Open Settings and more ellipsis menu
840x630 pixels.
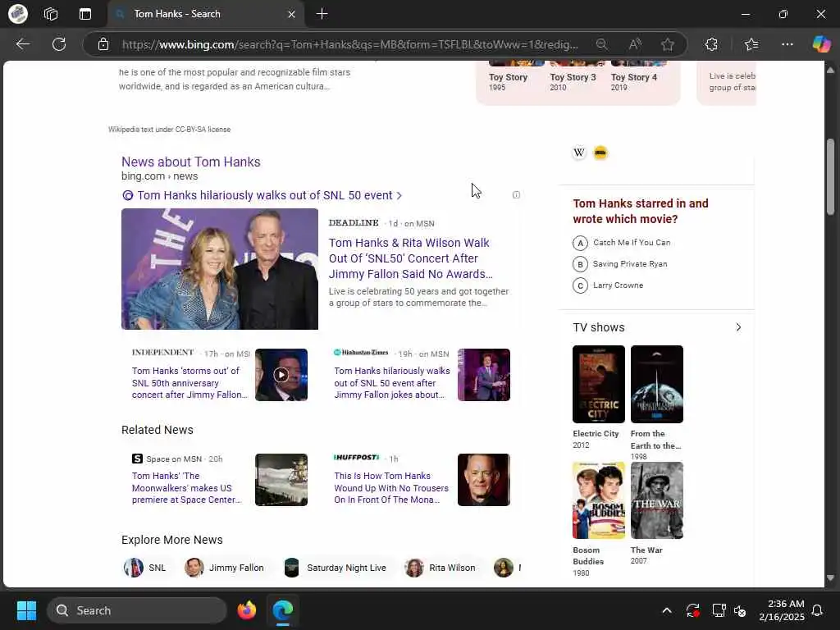click(787, 44)
